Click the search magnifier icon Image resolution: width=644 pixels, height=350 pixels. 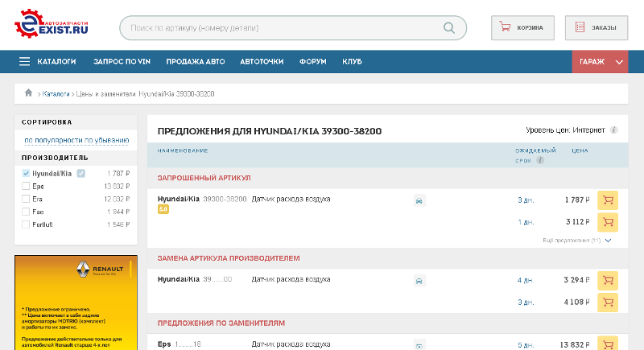449,28
